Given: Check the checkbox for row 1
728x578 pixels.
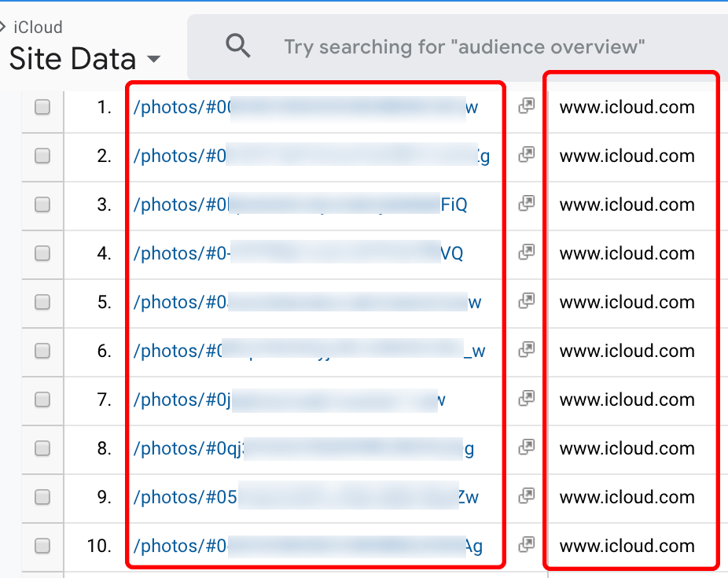Looking at the screenshot, I should [x=42, y=107].
